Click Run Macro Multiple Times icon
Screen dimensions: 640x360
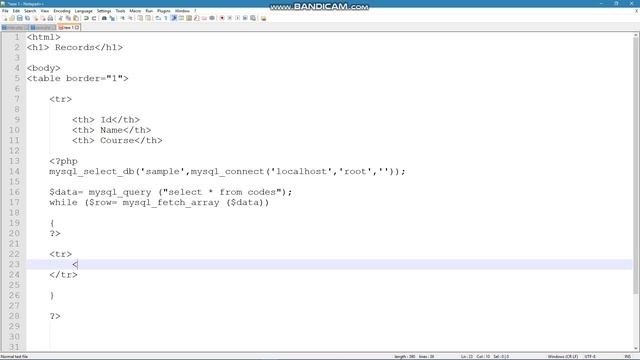click(x=245, y=18)
